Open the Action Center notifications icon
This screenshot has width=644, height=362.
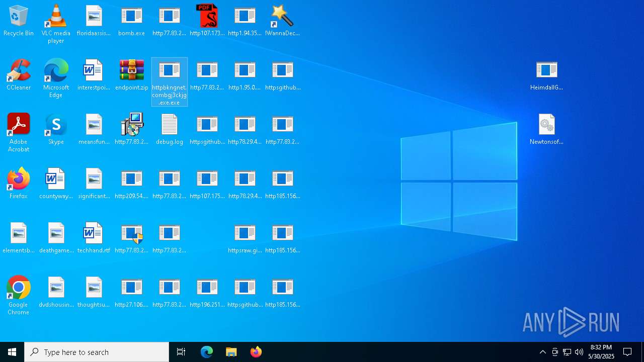coord(628,352)
